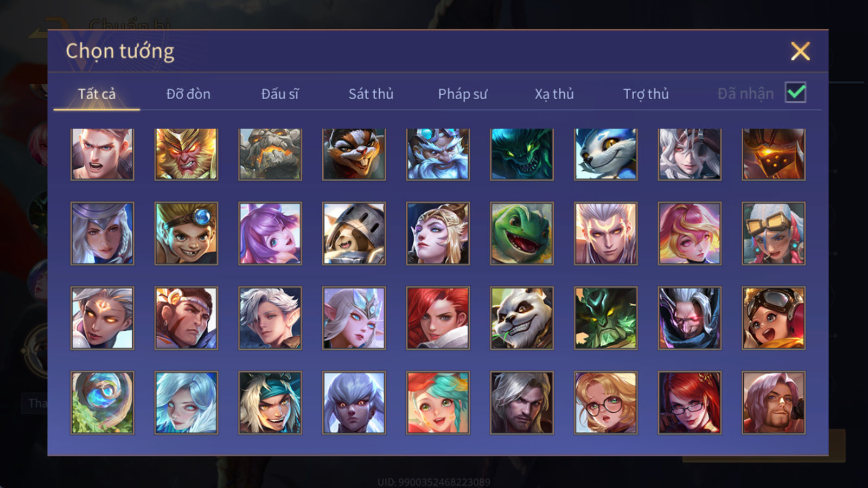The width and height of the screenshot is (868, 488).
Task: Select the blue-bearded dwarf hero portrait
Action: [438, 154]
